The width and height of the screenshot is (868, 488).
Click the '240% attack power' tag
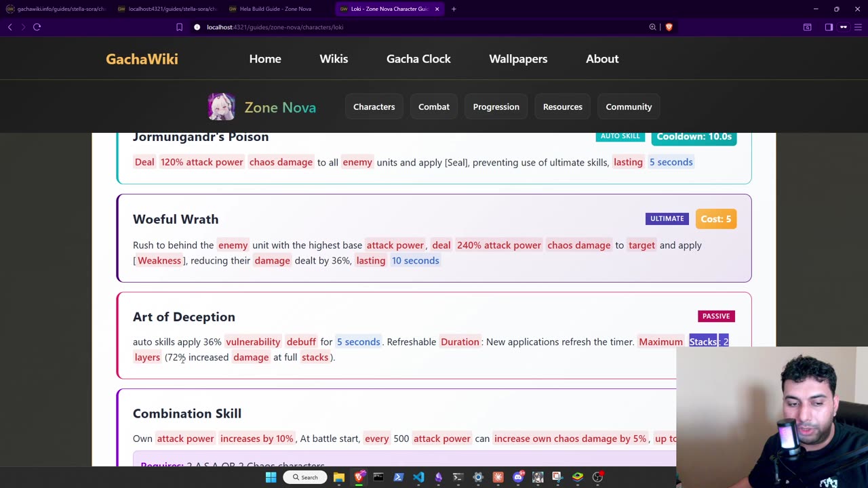pos(499,245)
